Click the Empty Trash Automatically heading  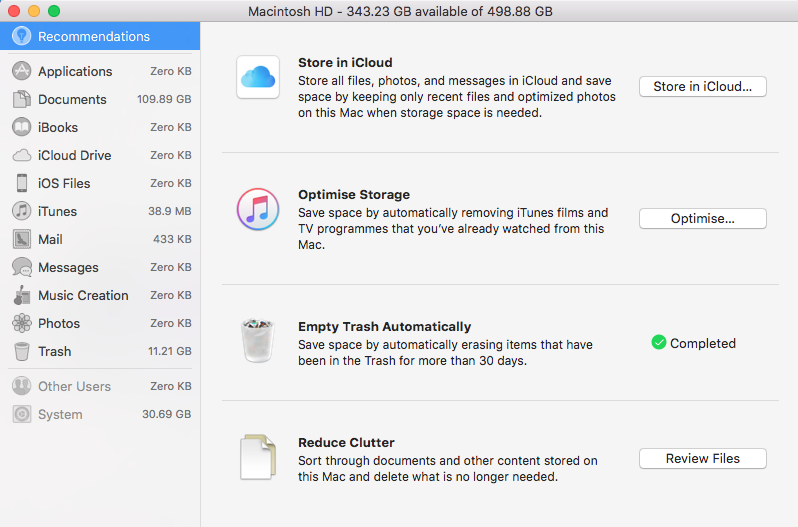click(x=385, y=327)
